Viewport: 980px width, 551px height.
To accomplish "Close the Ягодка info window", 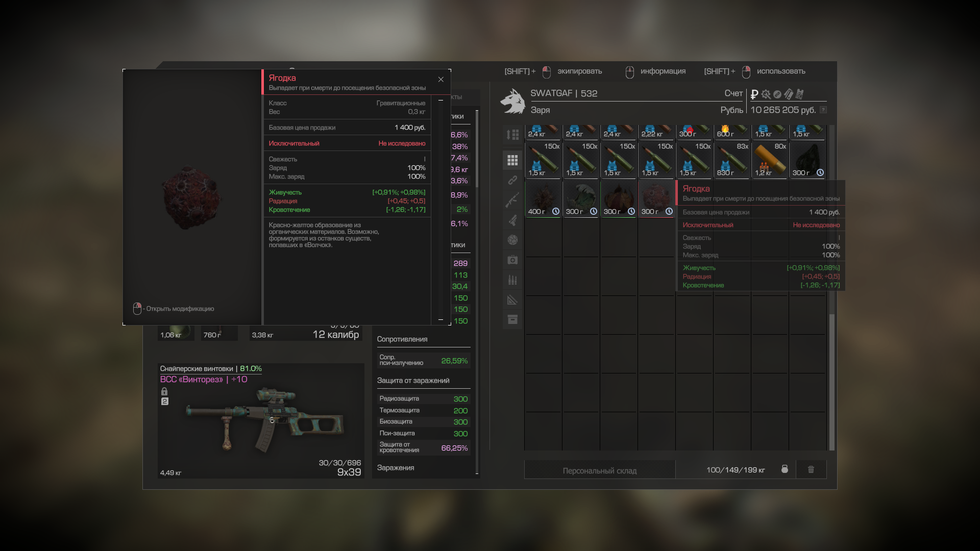I will tap(441, 80).
